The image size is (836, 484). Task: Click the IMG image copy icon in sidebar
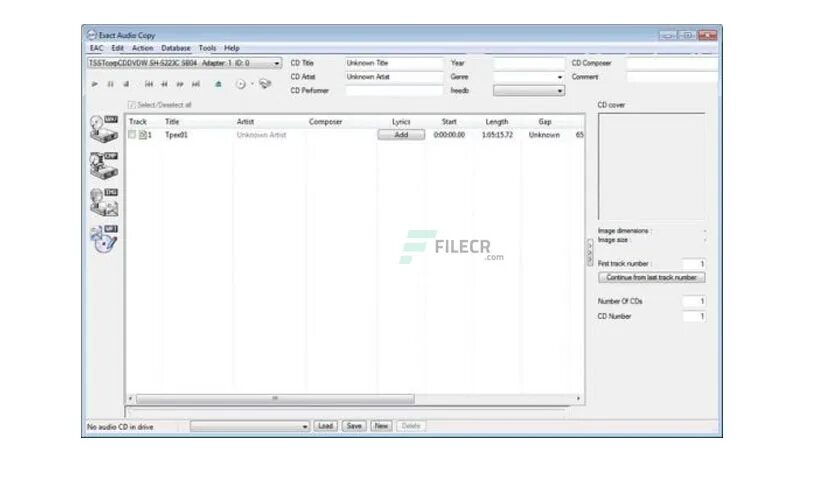point(104,202)
